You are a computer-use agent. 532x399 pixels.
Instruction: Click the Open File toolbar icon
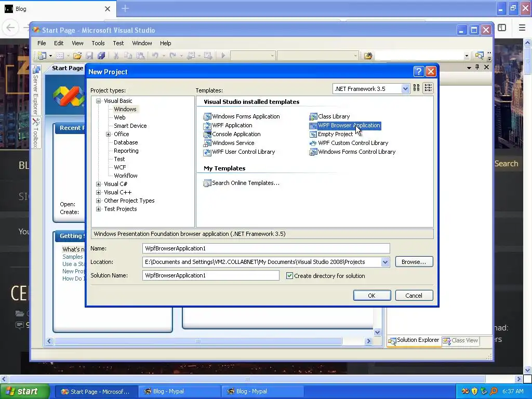(x=77, y=55)
